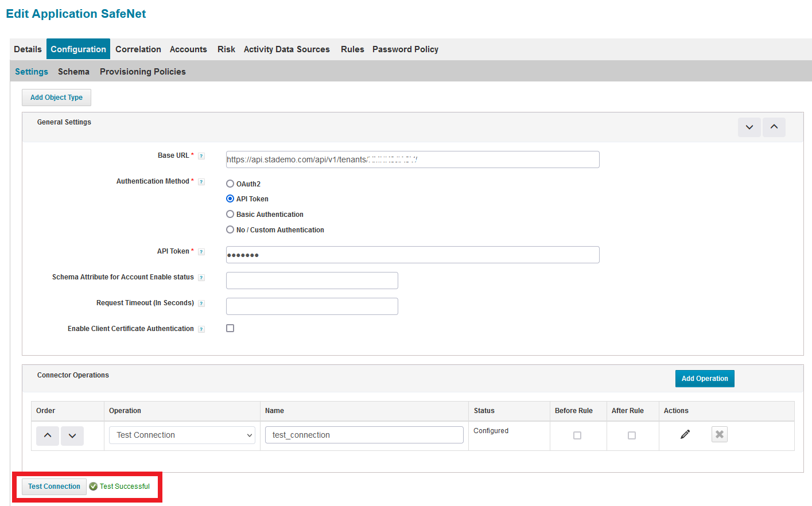
Task: Click the General Settings heading
Action: click(64, 122)
